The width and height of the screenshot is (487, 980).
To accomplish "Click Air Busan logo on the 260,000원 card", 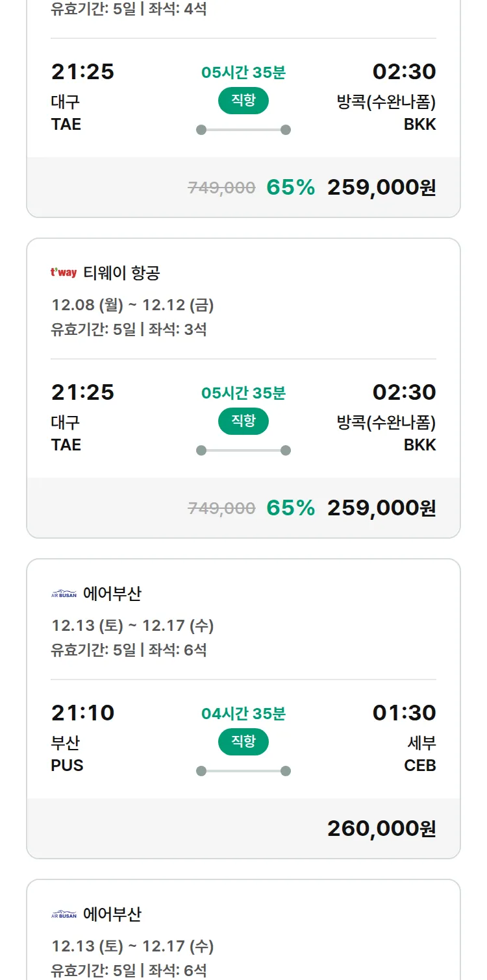I will tap(64, 593).
